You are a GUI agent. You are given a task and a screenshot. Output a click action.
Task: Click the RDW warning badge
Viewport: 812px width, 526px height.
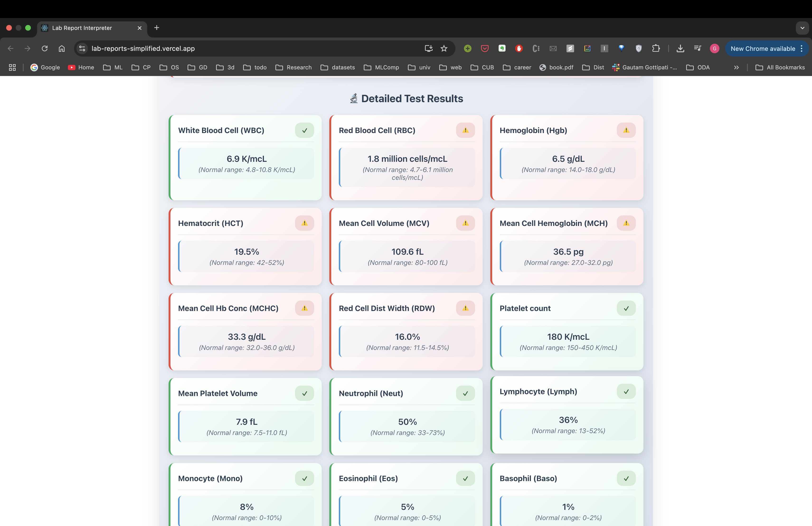[x=465, y=308]
